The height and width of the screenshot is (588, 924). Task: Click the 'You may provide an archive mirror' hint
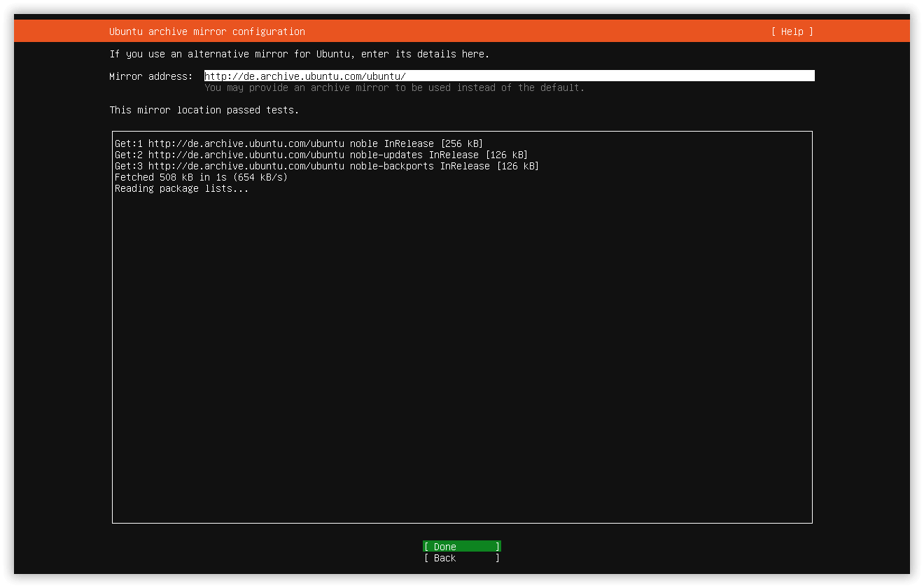[x=395, y=87]
